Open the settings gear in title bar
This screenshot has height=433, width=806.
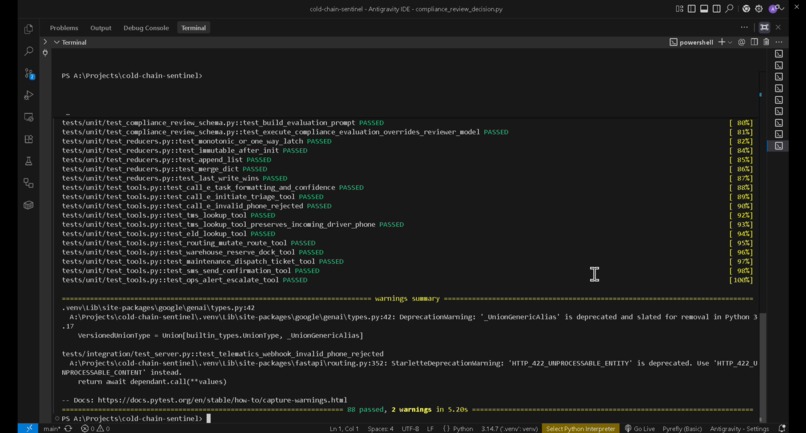pos(759,9)
